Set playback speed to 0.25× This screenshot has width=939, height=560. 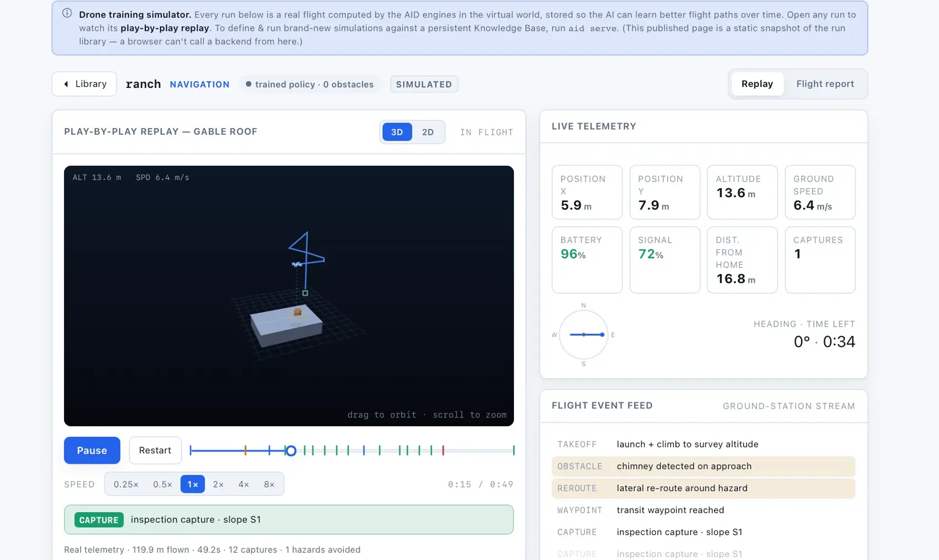(x=126, y=484)
